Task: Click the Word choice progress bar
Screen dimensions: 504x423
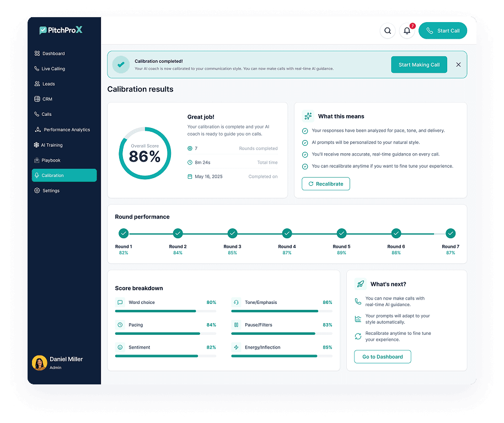Action: [165, 311]
